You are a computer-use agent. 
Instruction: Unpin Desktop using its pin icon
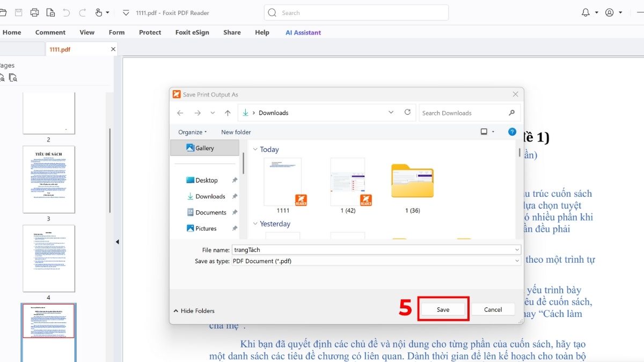click(234, 180)
